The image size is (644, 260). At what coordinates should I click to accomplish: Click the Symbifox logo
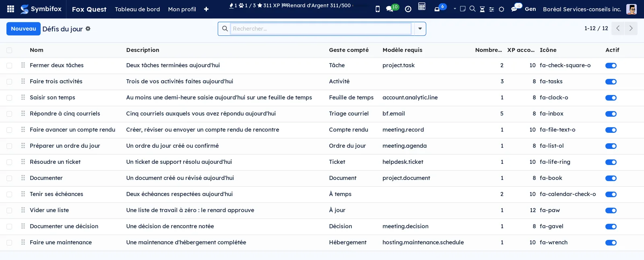(x=41, y=9)
